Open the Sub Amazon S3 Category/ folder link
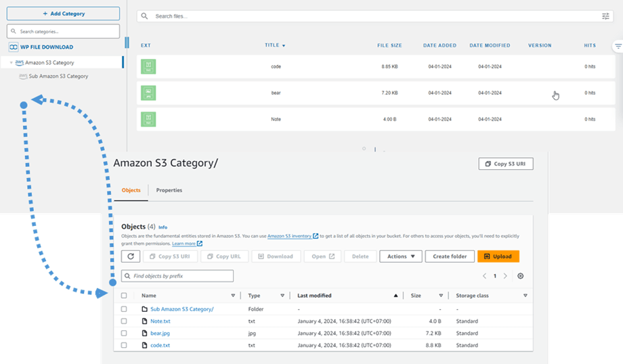The width and height of the screenshot is (623, 364). click(x=181, y=309)
